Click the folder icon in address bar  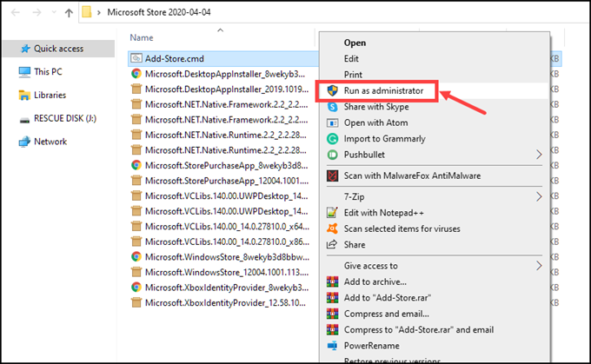(x=87, y=12)
